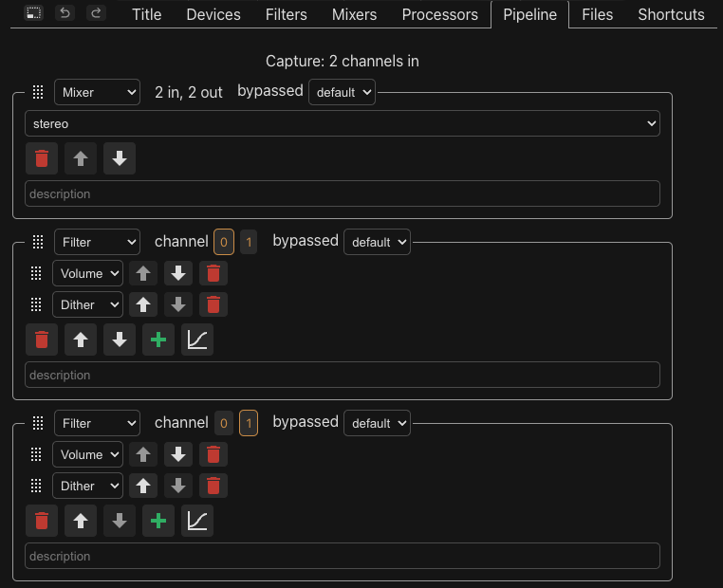This screenshot has height=588, width=723.
Task: Toggle channel 0 on second Filter step
Action: (x=224, y=423)
